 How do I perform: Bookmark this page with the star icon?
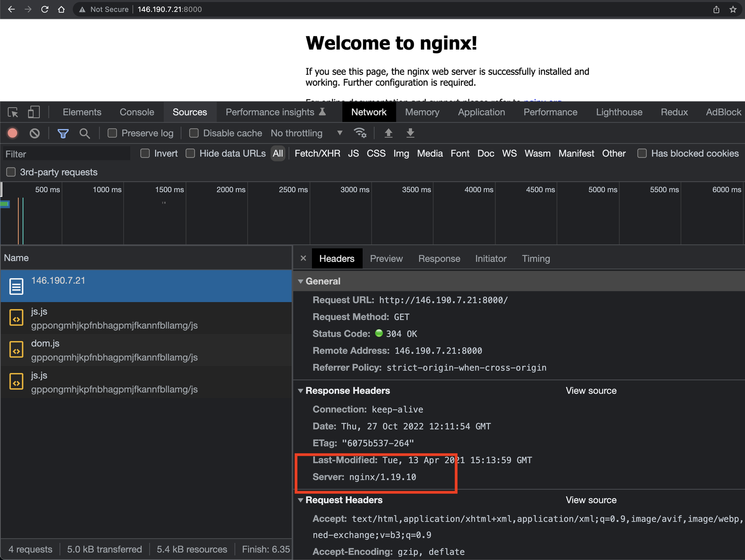coord(733,9)
